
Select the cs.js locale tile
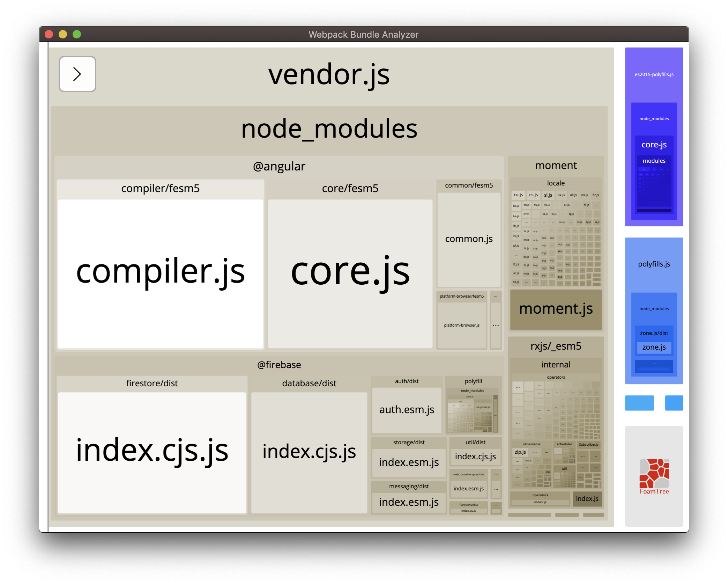[533, 195]
